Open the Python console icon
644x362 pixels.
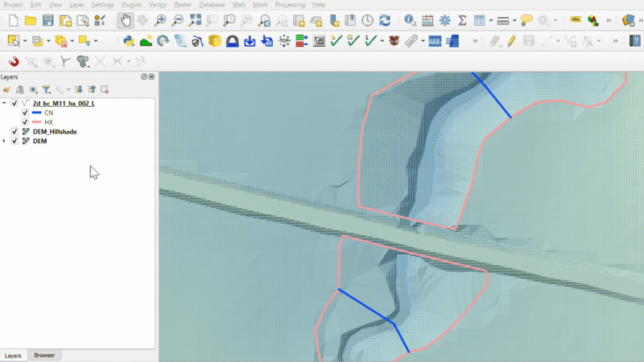pos(129,40)
